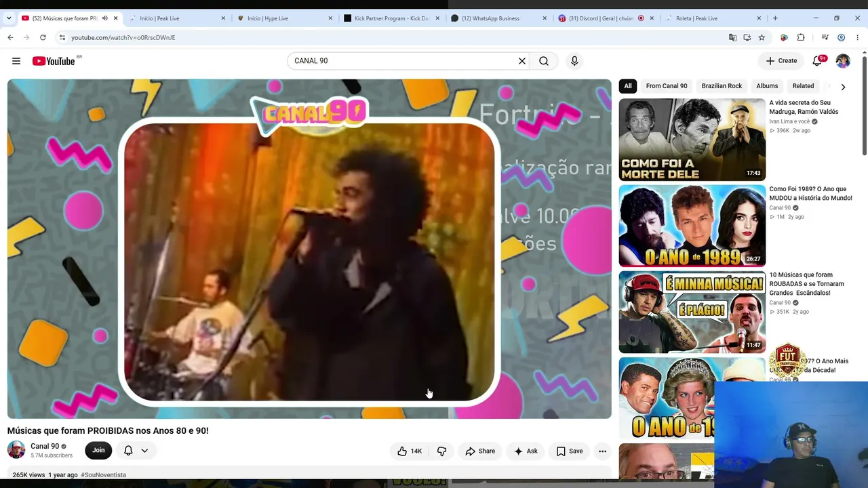The height and width of the screenshot is (488, 868).
Task: Expand notification bell options for Canal 90
Action: tap(144, 451)
